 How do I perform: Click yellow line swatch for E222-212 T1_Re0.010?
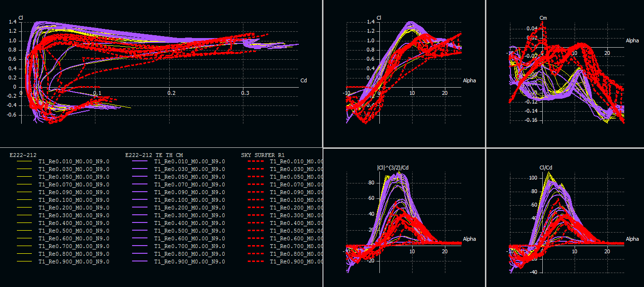(24, 162)
